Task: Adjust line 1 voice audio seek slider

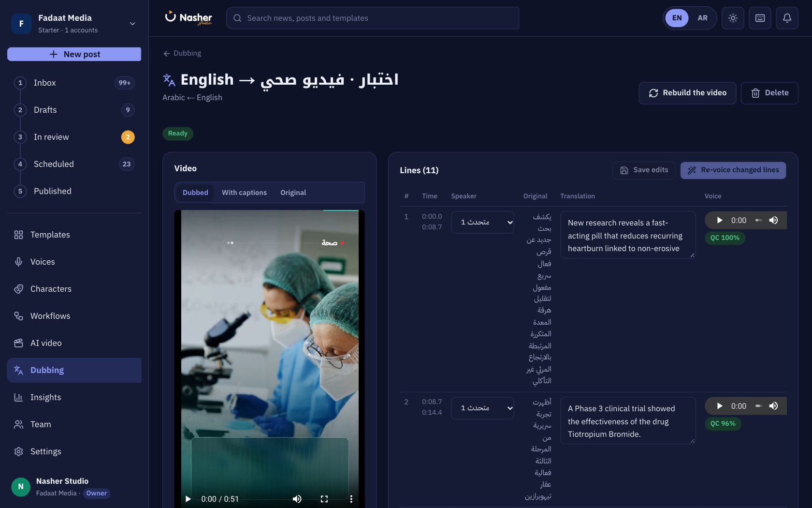Action: click(x=758, y=220)
